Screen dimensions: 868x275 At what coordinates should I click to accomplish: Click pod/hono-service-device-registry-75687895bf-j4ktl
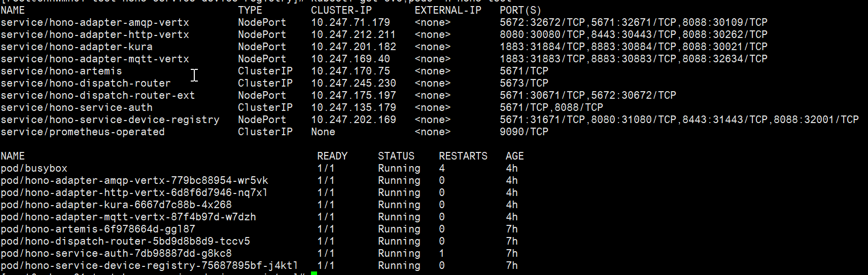click(150, 266)
